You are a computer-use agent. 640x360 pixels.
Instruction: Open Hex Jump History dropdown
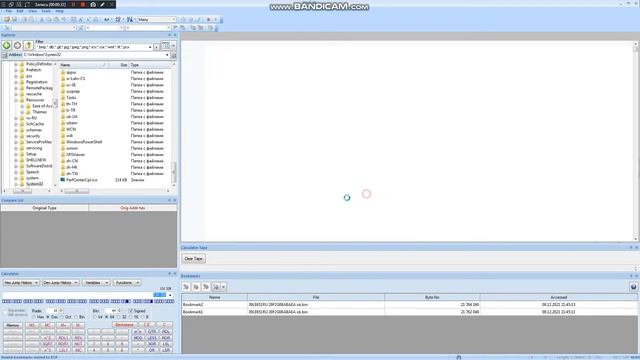tap(21, 282)
